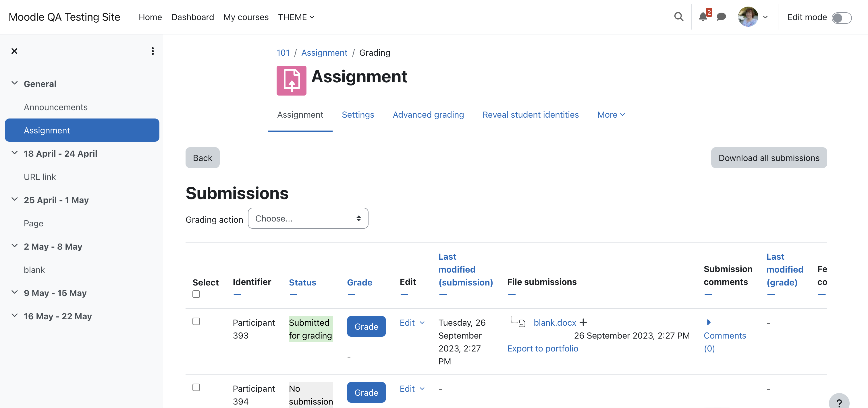Select Participant 394 row checkbox
Viewport: 868px width, 408px height.
[x=196, y=387]
